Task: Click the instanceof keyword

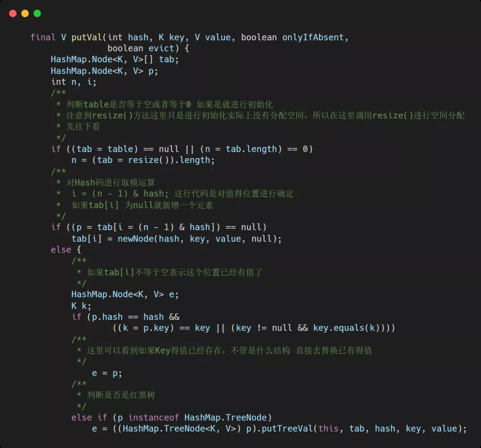Action: click(x=153, y=418)
